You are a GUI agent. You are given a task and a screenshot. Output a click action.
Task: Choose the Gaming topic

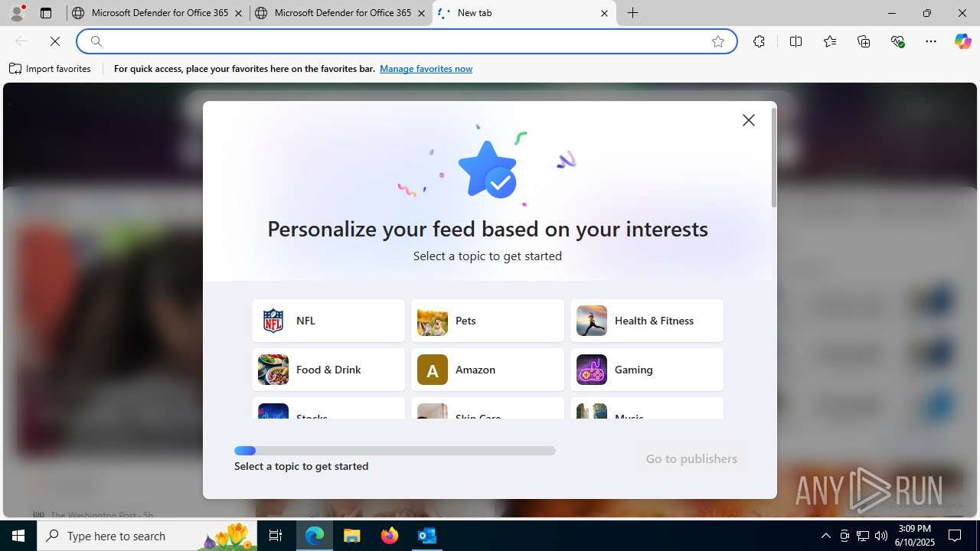[x=647, y=370]
